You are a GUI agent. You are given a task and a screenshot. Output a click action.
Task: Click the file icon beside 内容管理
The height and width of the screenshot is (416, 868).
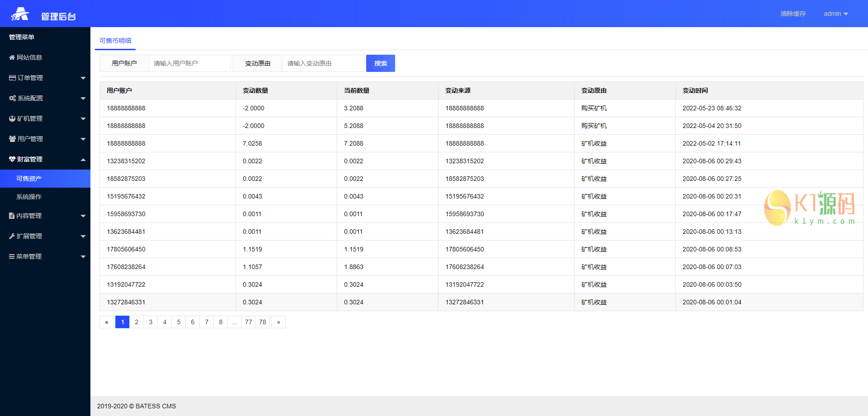click(12, 216)
